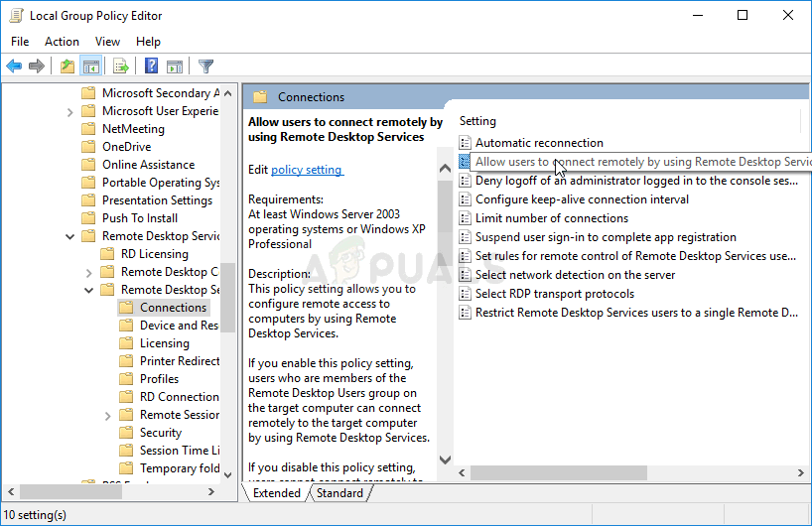Open the View menu
The height and width of the screenshot is (526, 812).
click(x=107, y=42)
